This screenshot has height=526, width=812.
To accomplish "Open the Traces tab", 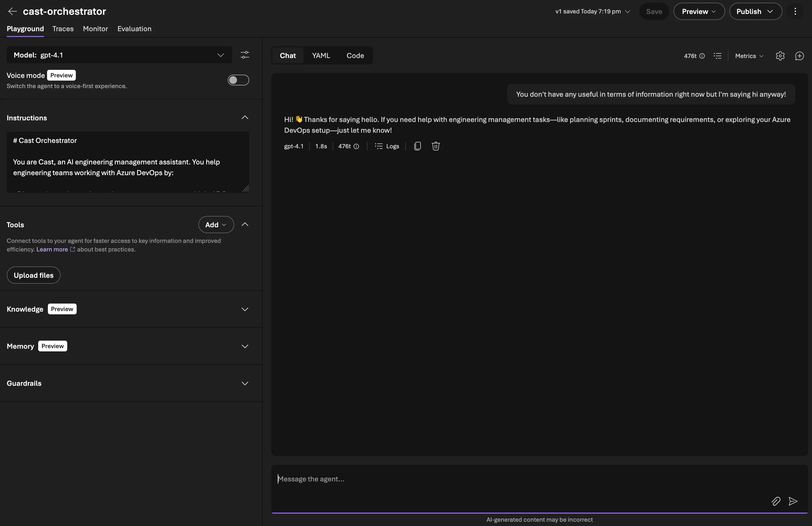I will (63, 29).
